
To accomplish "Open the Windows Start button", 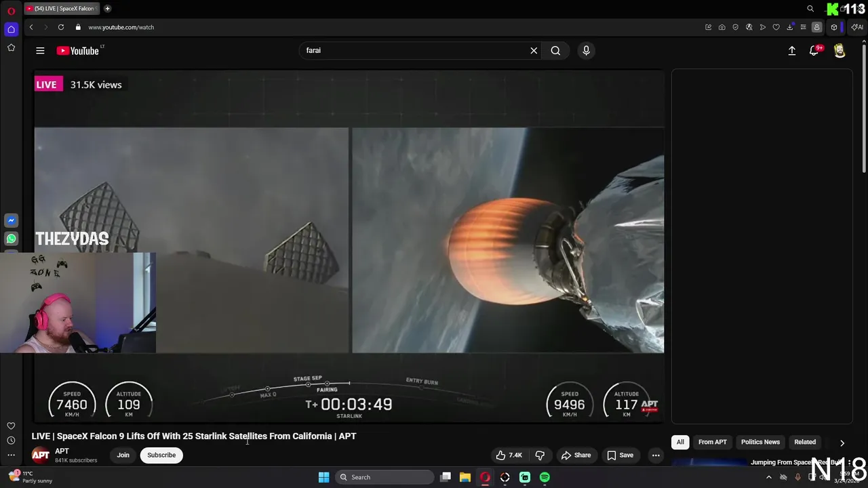I will (323, 477).
